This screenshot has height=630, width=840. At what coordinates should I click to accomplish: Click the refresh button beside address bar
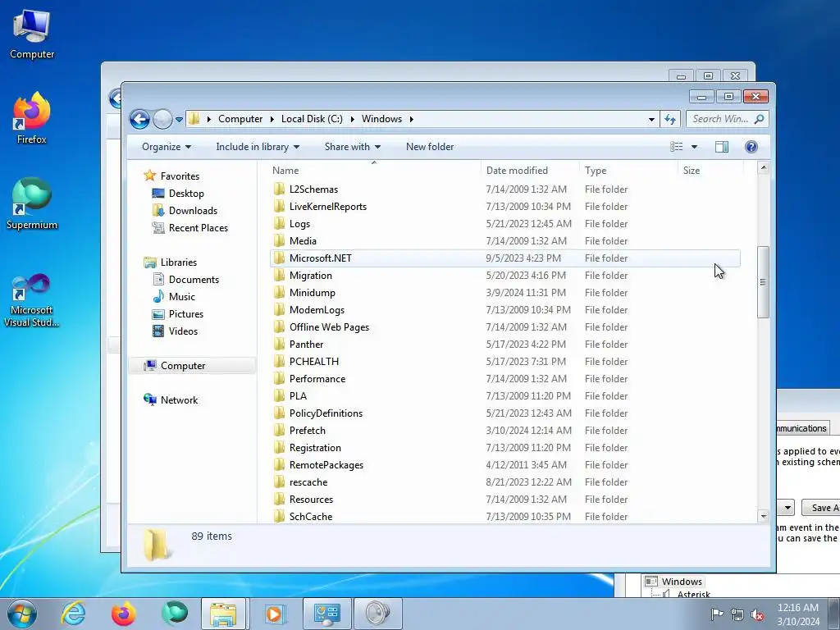(670, 119)
